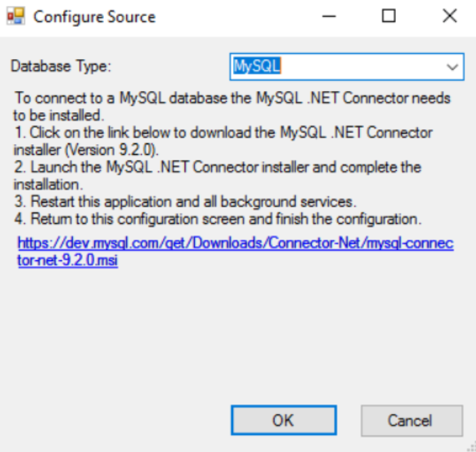The image size is (476, 452).
Task: Click the resize grip in the dialog corner
Action: coord(470,446)
